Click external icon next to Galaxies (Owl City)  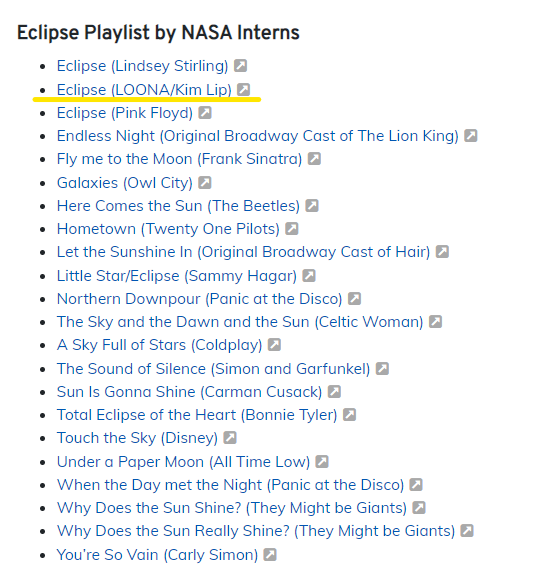tap(205, 182)
